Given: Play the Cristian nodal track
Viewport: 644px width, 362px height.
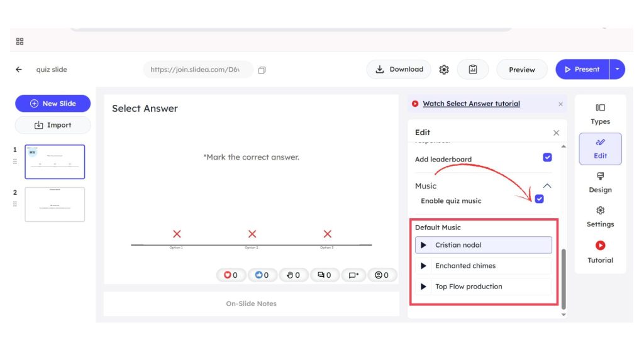Looking at the screenshot, I should pos(423,245).
